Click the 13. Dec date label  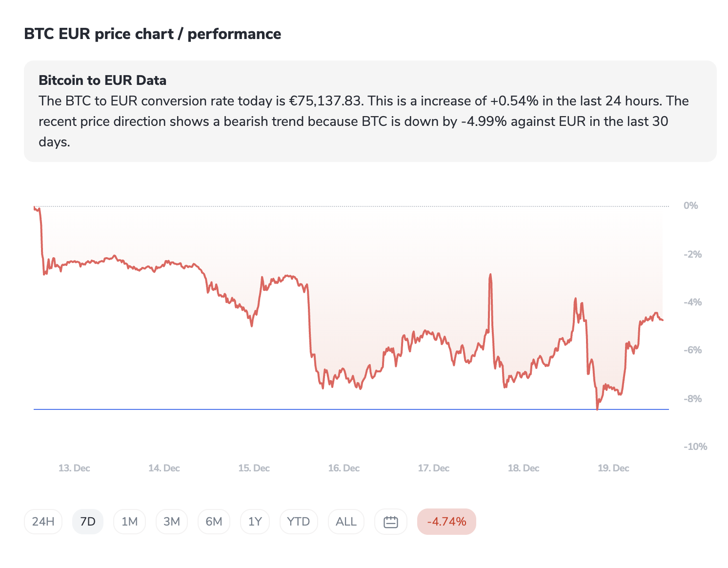(x=74, y=468)
